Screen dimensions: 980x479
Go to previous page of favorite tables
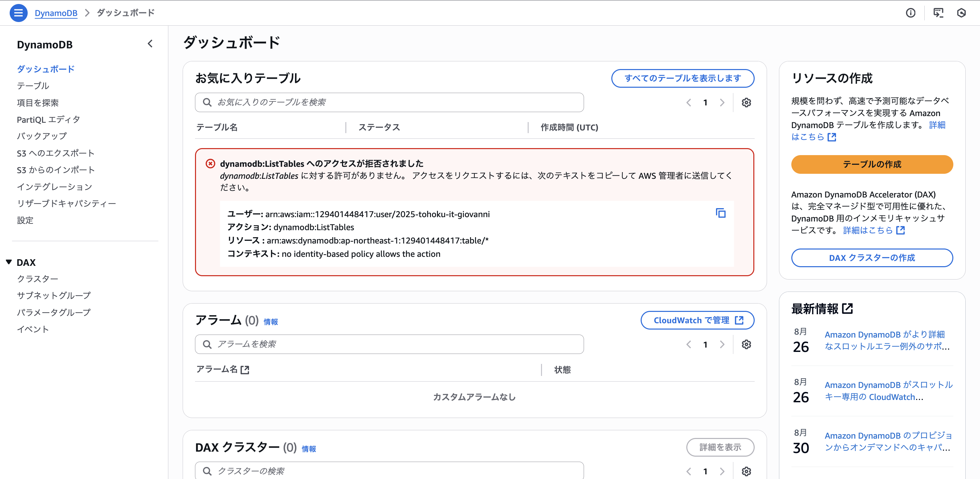(689, 102)
